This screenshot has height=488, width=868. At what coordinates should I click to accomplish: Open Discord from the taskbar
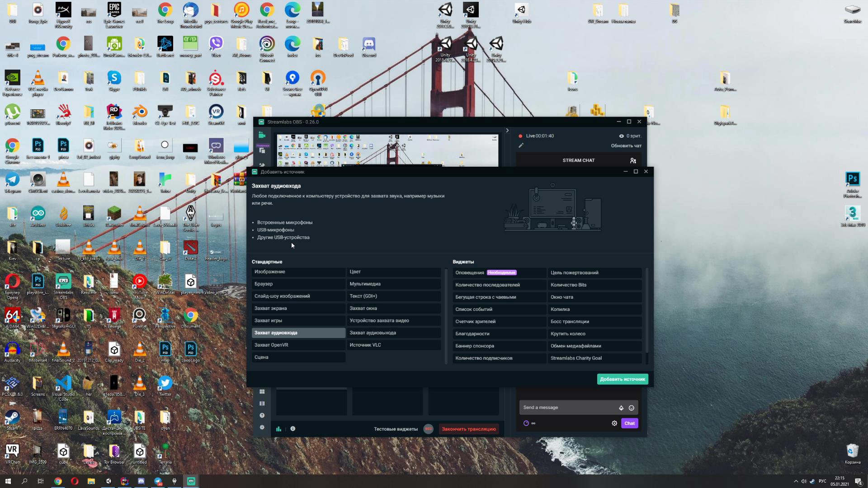[x=141, y=481]
